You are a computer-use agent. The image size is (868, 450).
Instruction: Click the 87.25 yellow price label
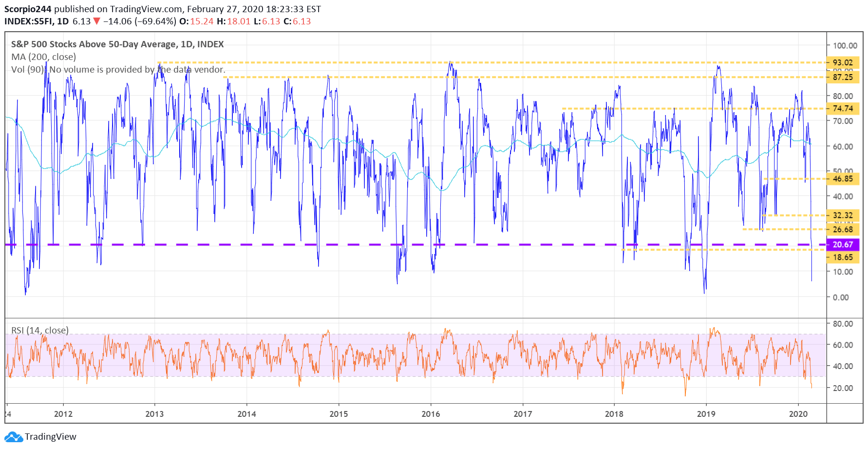tap(843, 77)
